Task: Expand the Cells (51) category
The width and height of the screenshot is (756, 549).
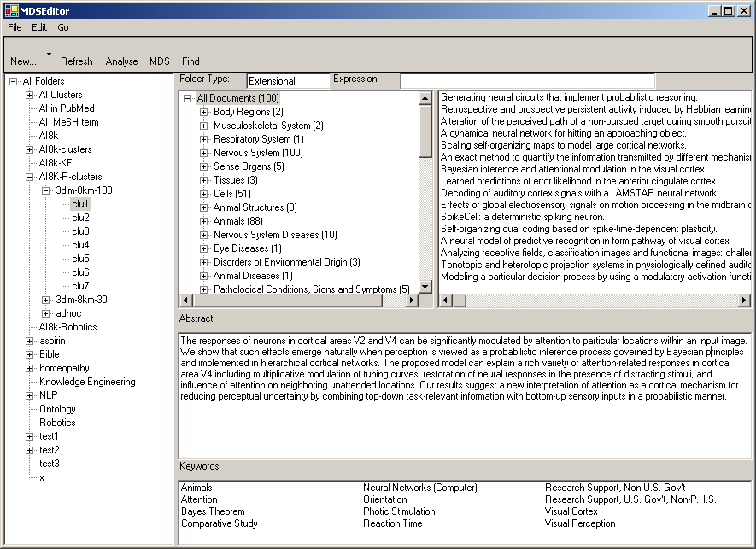Action: click(204, 195)
